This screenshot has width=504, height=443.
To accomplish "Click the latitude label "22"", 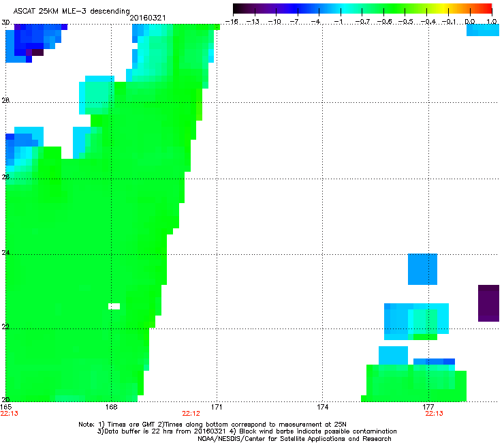I will coord(5,326).
